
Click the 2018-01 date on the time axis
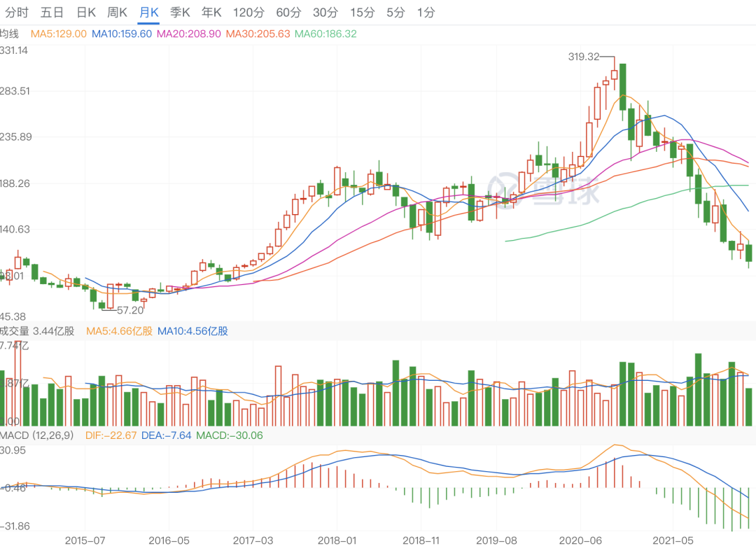coord(337,541)
